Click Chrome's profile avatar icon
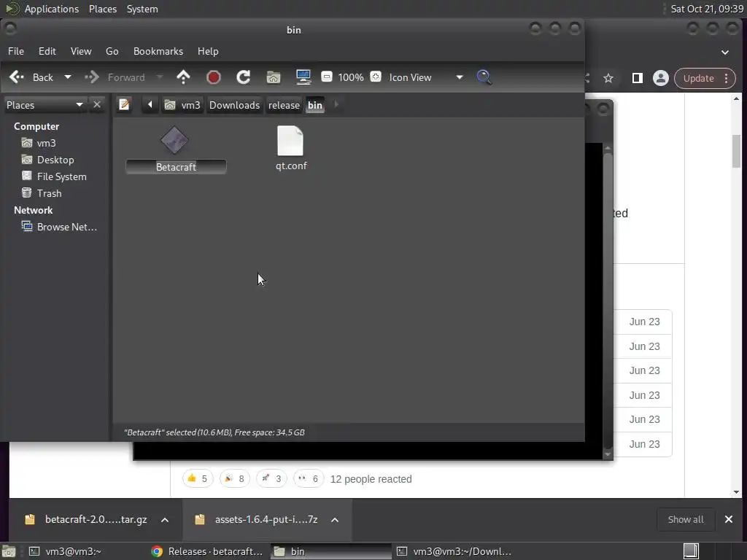747x560 pixels. 661,78
